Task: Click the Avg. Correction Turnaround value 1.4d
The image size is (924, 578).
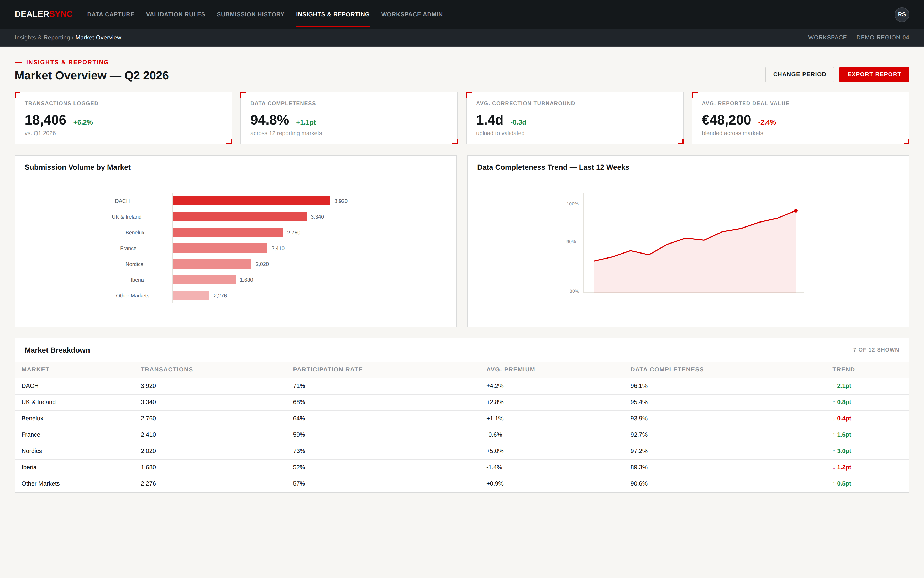Action: click(490, 120)
